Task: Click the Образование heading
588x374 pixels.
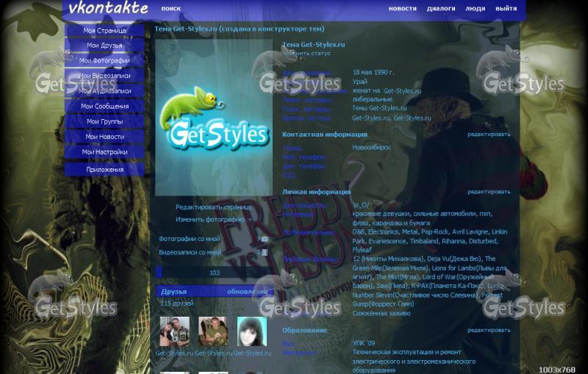Action: (304, 330)
